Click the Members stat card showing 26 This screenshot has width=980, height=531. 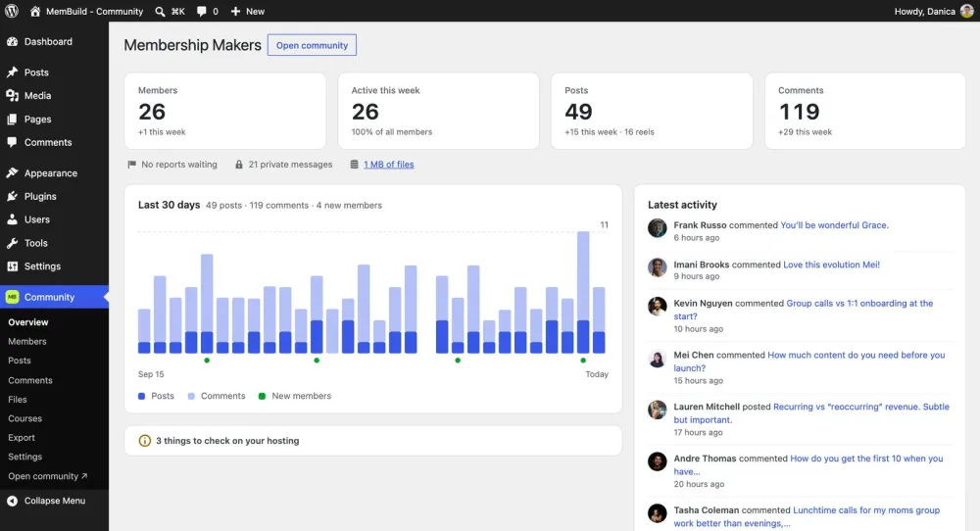[225, 112]
